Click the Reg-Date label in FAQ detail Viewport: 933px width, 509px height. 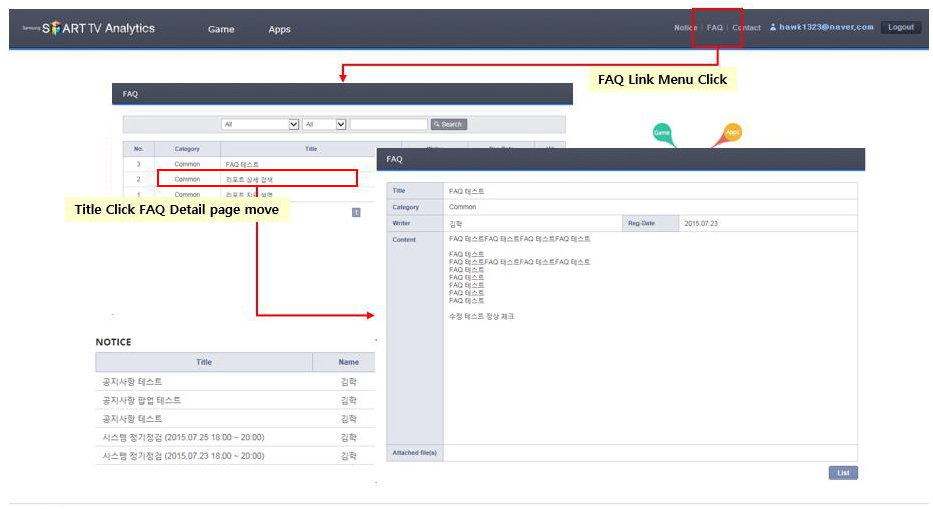pos(641,223)
